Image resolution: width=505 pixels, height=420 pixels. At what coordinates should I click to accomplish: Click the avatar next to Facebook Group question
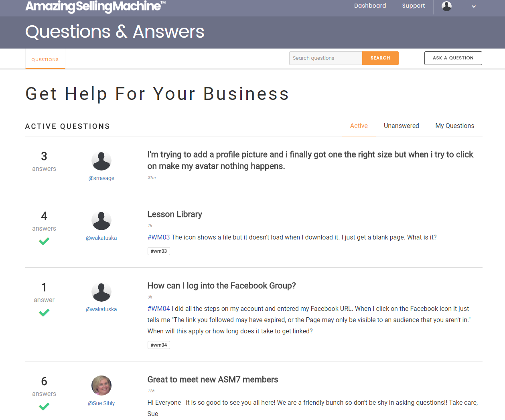click(101, 292)
